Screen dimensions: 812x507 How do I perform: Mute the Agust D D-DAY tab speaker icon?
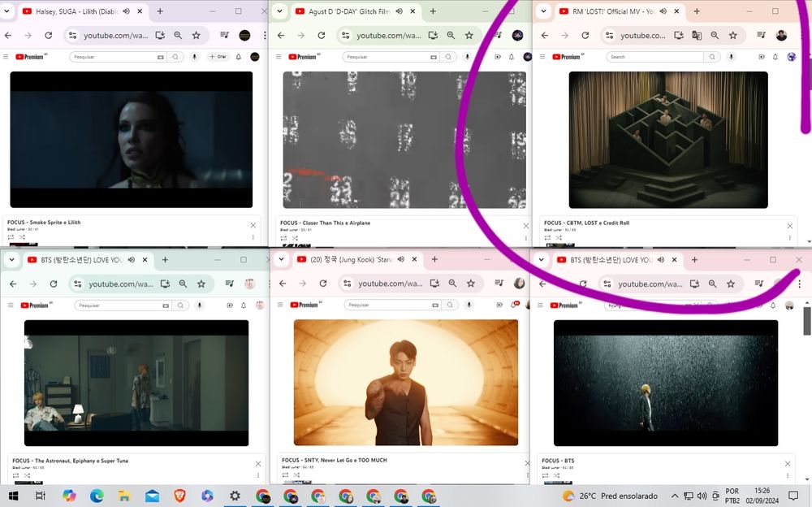[400, 11]
